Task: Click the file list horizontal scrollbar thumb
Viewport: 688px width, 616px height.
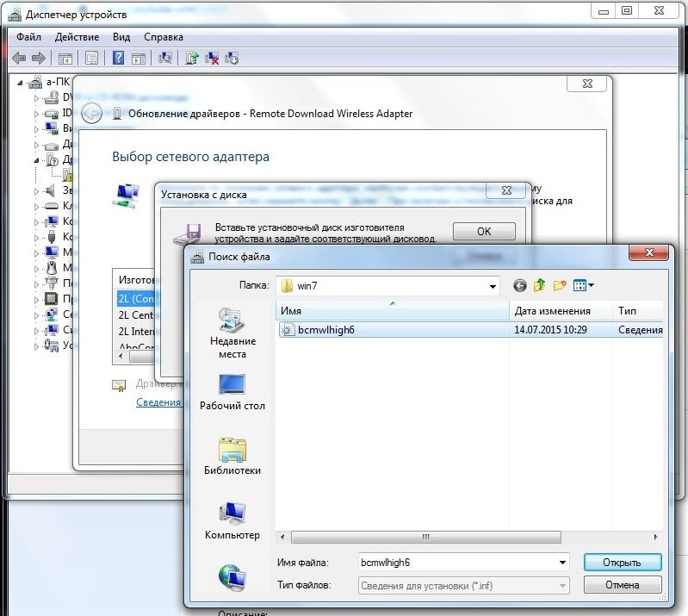Action: click(425, 537)
